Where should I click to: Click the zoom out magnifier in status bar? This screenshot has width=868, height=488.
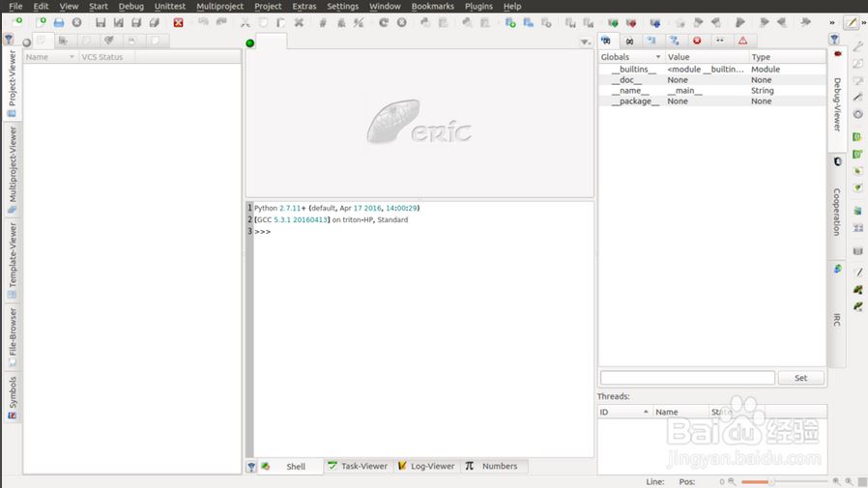click(x=732, y=482)
